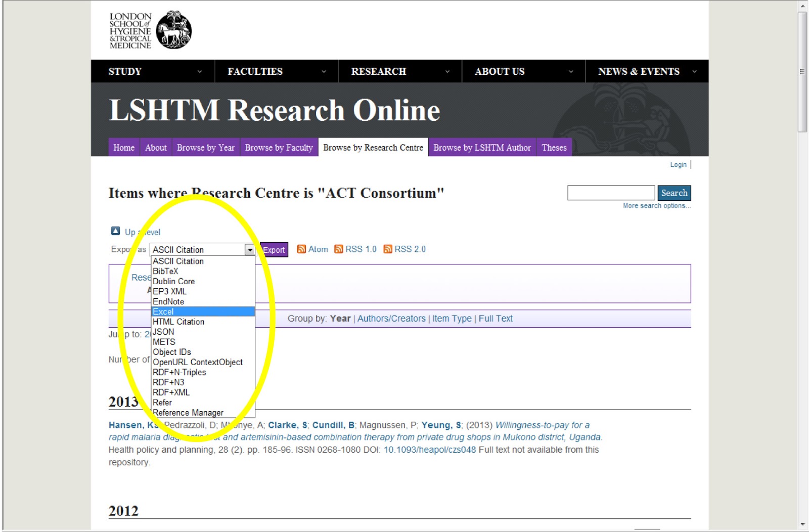Viewport: 809px width, 532px height.
Task: Click the 2012 year heading
Action: coord(123,511)
